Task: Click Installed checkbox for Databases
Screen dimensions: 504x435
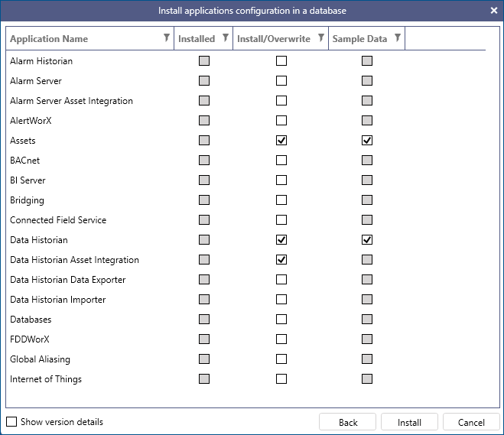Action: pyautogui.click(x=204, y=320)
